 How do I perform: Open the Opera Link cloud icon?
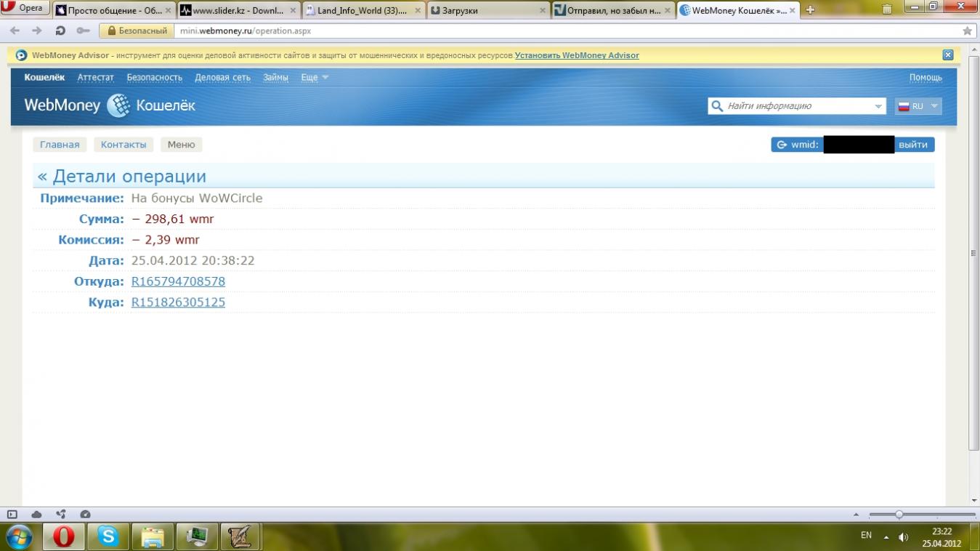(x=36, y=514)
